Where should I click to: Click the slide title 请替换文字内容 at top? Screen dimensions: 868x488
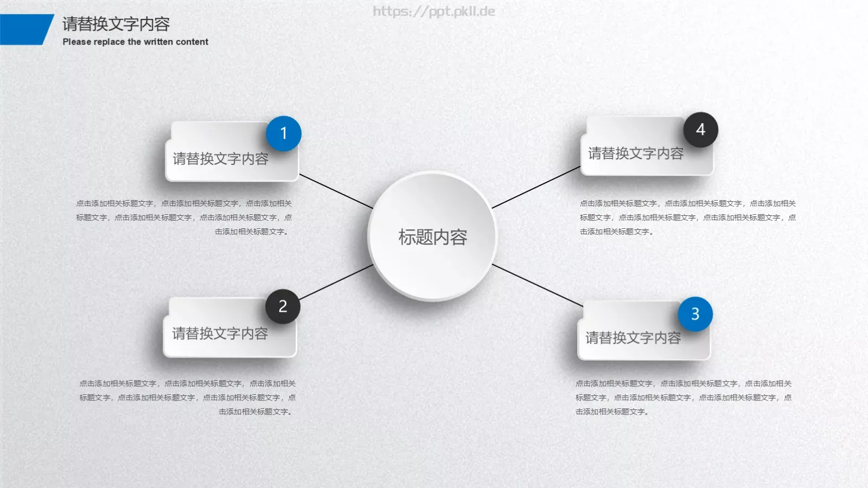pos(116,24)
